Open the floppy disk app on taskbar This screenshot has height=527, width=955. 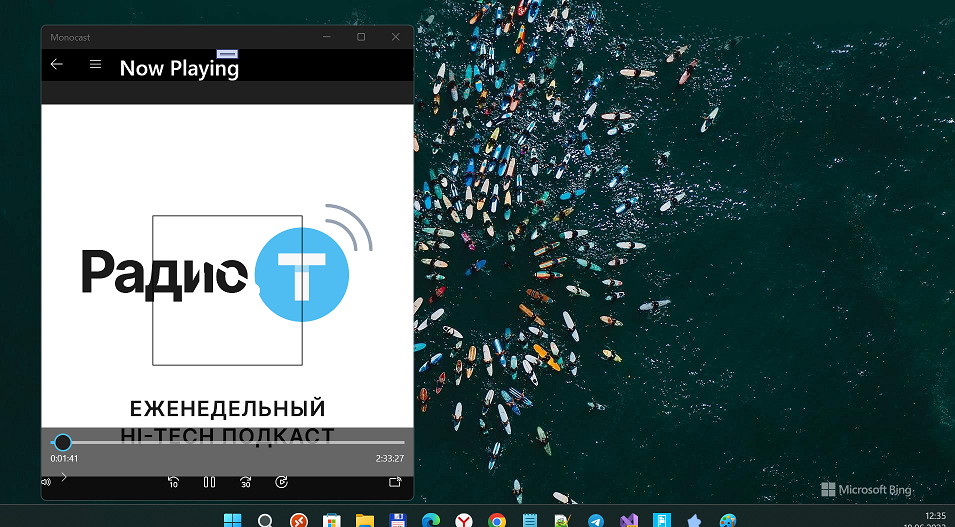coord(398,521)
